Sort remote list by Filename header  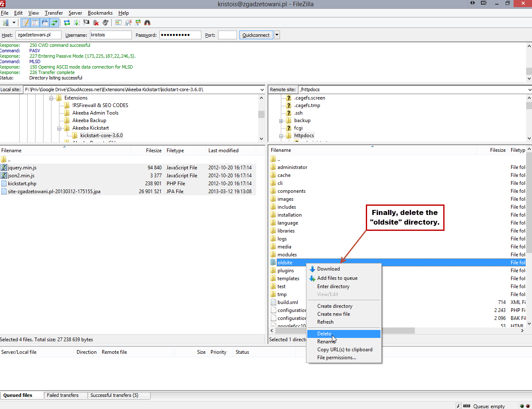click(x=373, y=150)
